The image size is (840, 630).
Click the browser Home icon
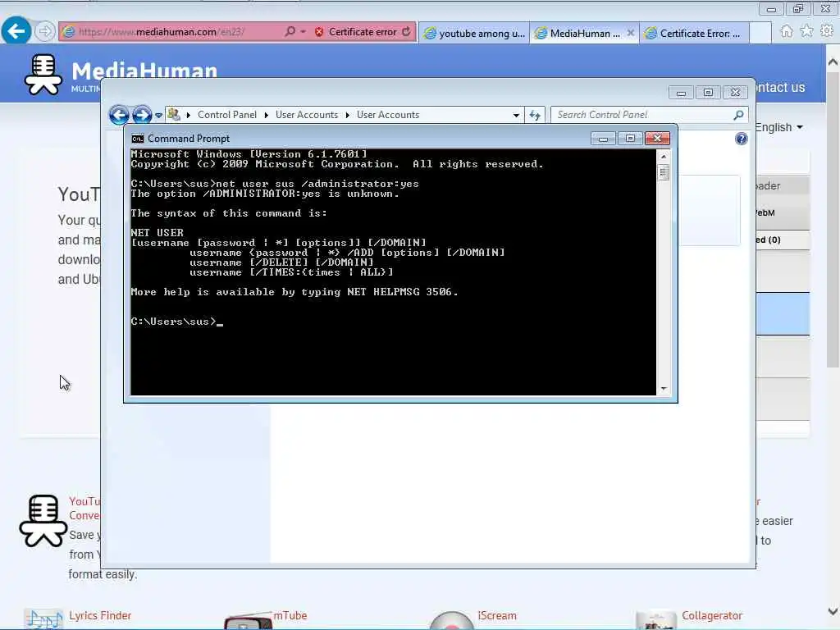787,32
